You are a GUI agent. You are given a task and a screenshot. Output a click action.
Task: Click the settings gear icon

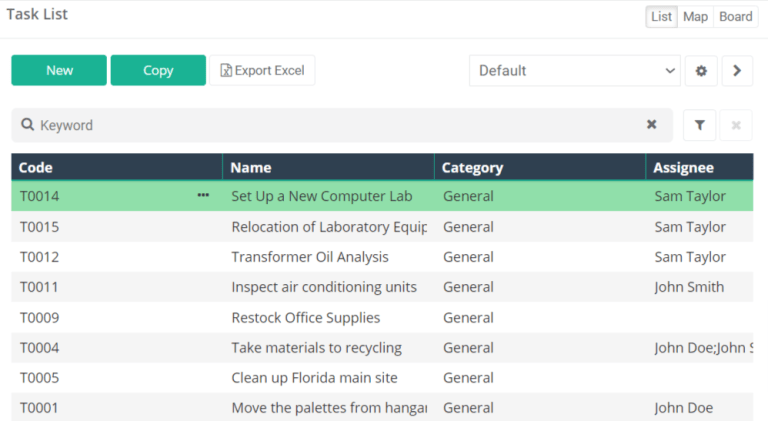pyautogui.click(x=701, y=71)
